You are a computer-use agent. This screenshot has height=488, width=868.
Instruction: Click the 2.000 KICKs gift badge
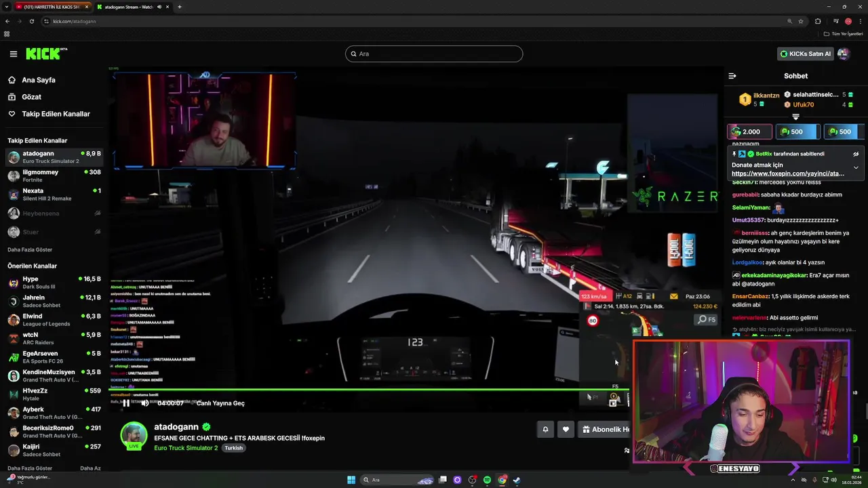(749, 131)
